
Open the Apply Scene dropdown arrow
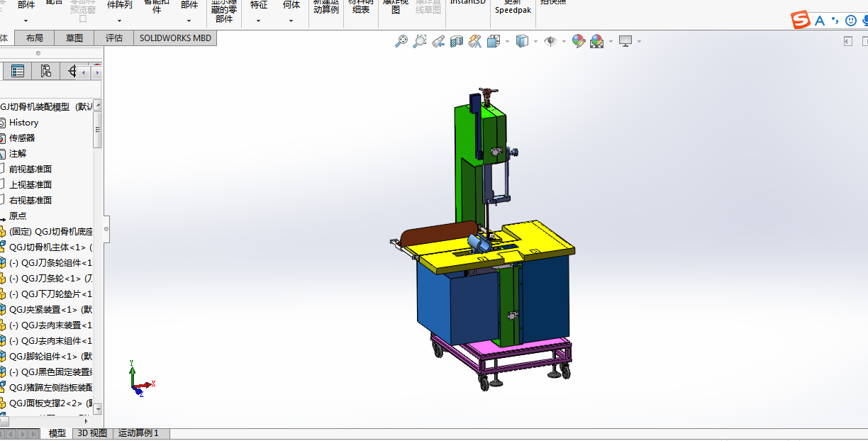611,42
